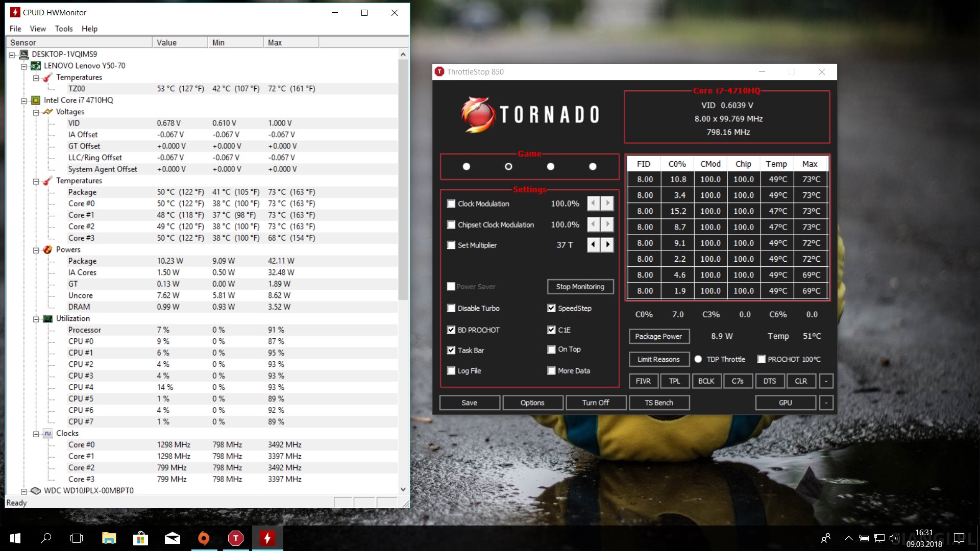Click the HWMonitor title bar lightning icon
Viewport: 980px width, 551px height.
tap(15, 12)
